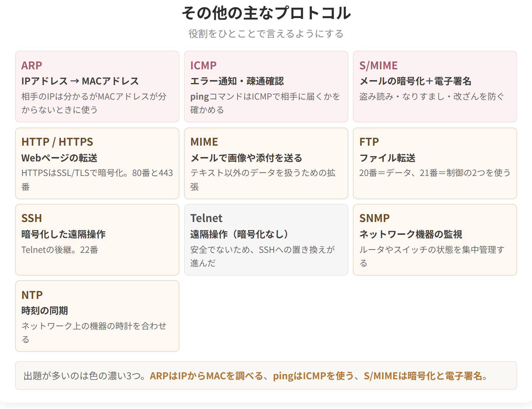The height and width of the screenshot is (409, 532).
Task: Click HTTPSはSSL/TLSで暗号化 description
Action: pos(97,180)
